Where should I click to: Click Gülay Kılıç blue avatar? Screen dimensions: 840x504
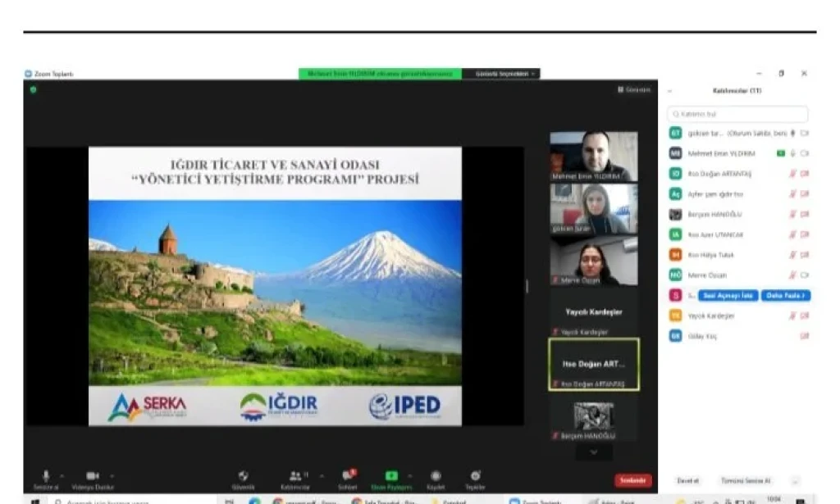pyautogui.click(x=676, y=336)
